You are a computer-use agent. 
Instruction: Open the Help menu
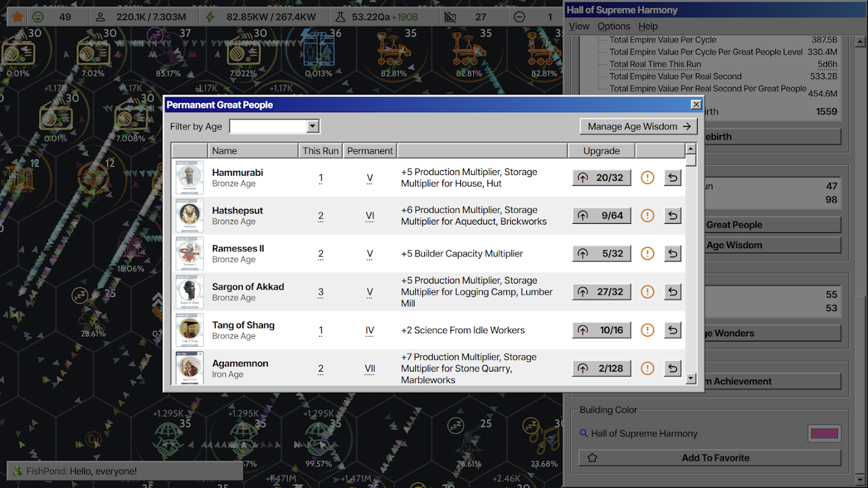648,26
